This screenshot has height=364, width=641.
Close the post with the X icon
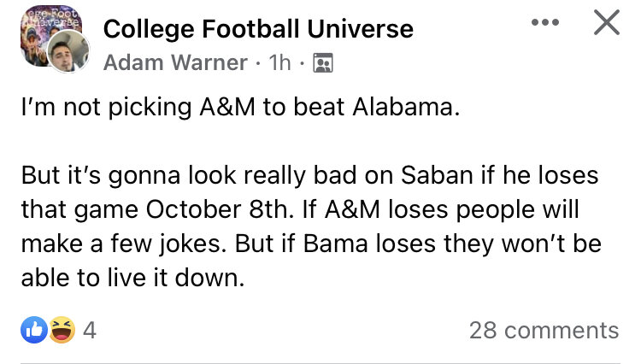pyautogui.click(x=606, y=24)
